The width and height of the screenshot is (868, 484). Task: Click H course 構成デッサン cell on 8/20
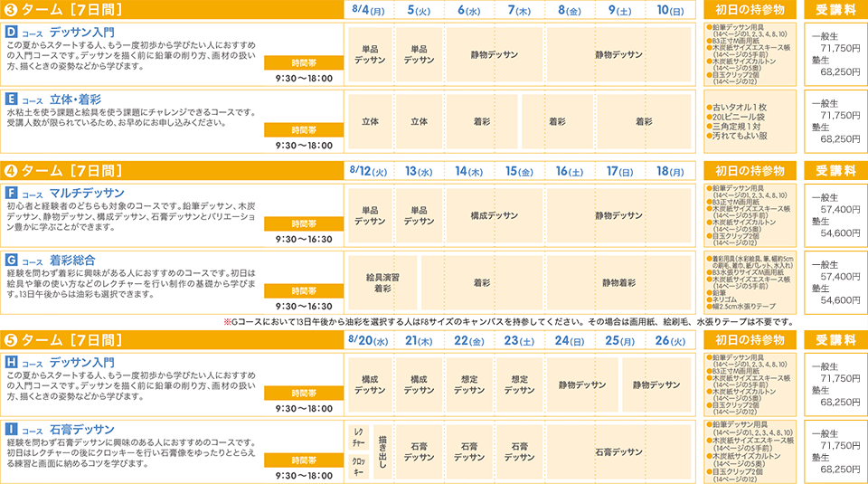(370, 384)
